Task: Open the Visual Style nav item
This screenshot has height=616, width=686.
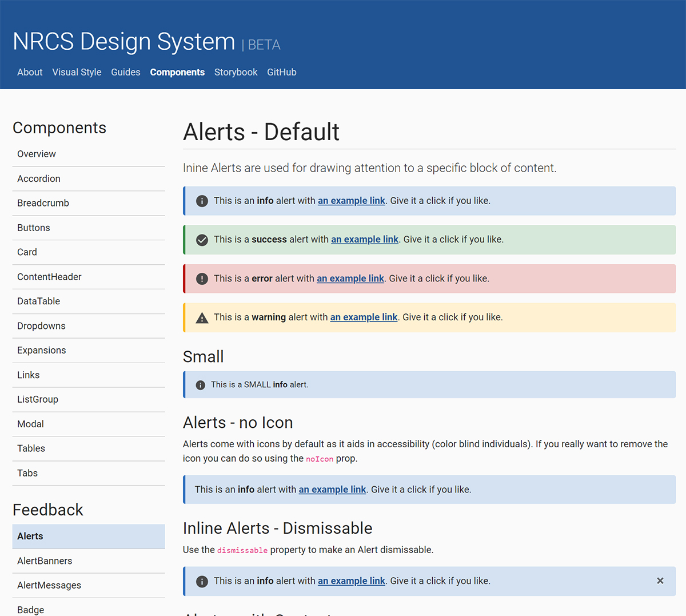Action: coord(77,72)
